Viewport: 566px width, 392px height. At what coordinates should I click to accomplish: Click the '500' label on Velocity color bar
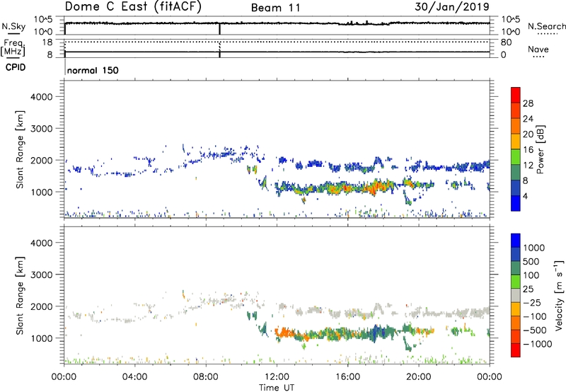[531, 262]
